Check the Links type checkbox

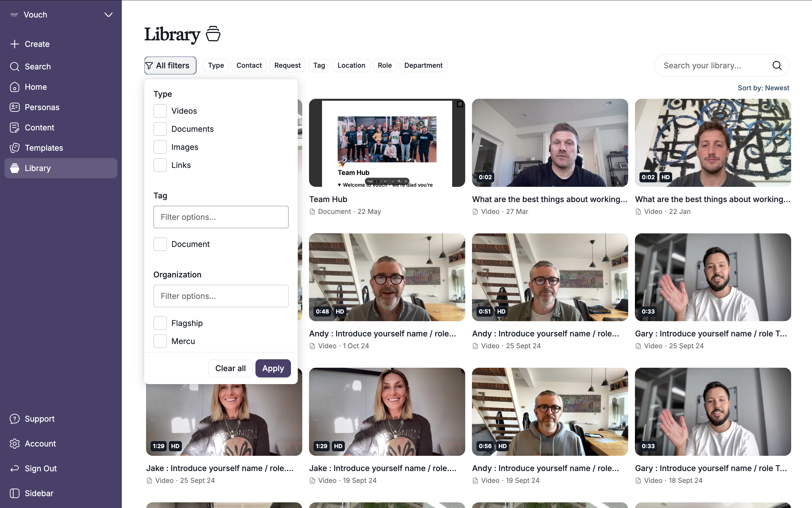[160, 165]
